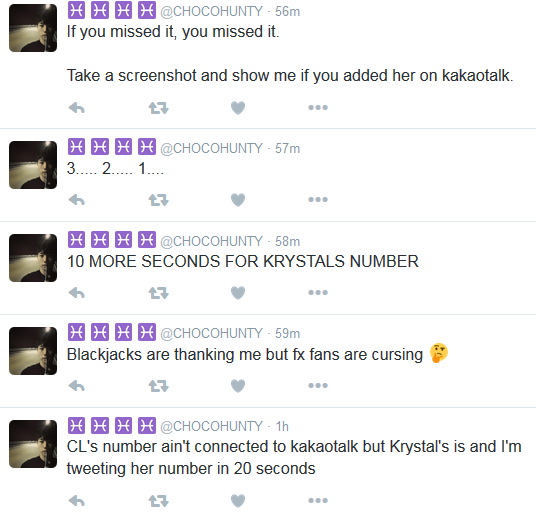The height and width of the screenshot is (518, 536).
Task: Like the 'Blackjacks are thanking me' tweet
Action: [238, 386]
